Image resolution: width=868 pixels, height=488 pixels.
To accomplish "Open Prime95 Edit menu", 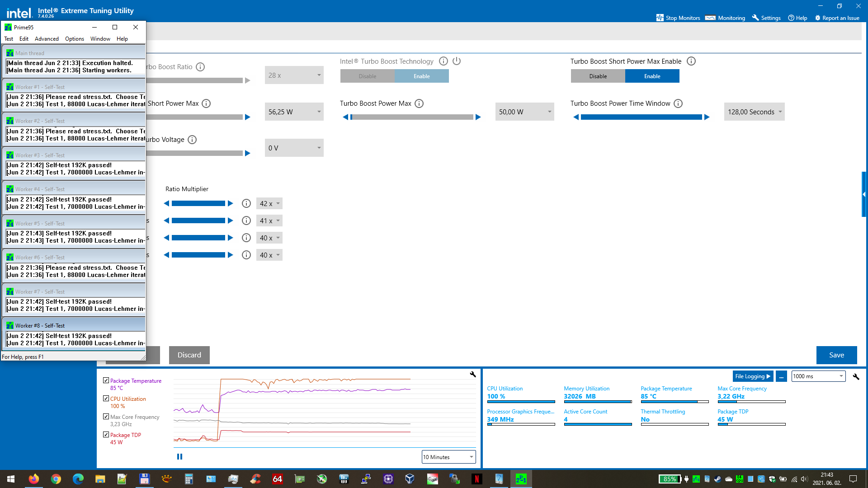I will pos(24,39).
